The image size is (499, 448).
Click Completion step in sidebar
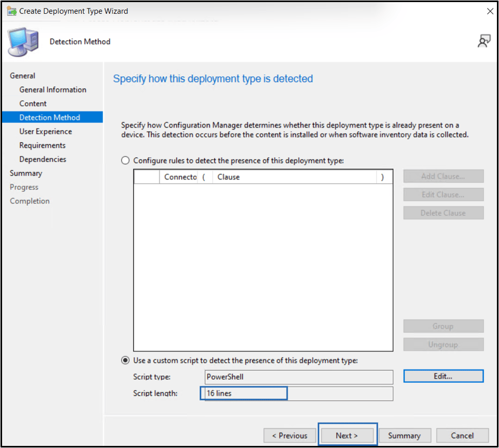tap(29, 201)
